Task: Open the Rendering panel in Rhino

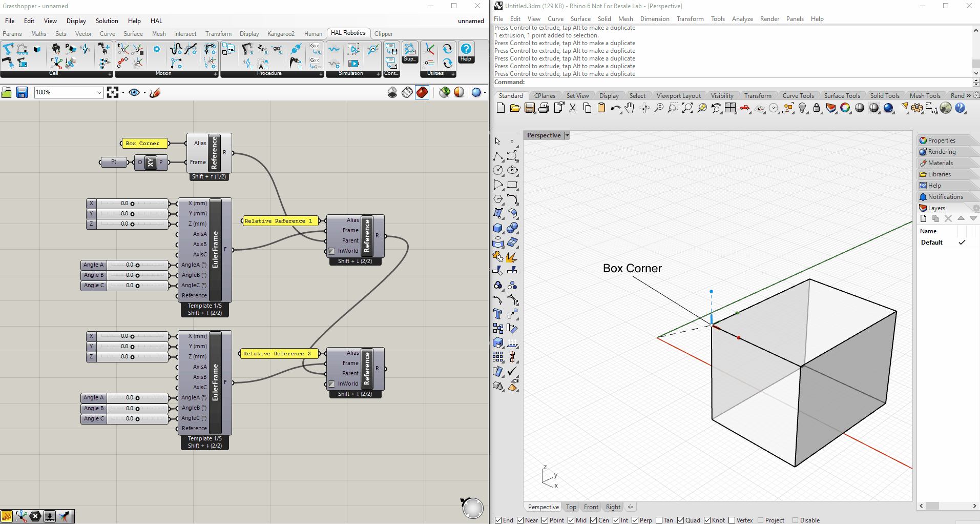Action: [942, 152]
